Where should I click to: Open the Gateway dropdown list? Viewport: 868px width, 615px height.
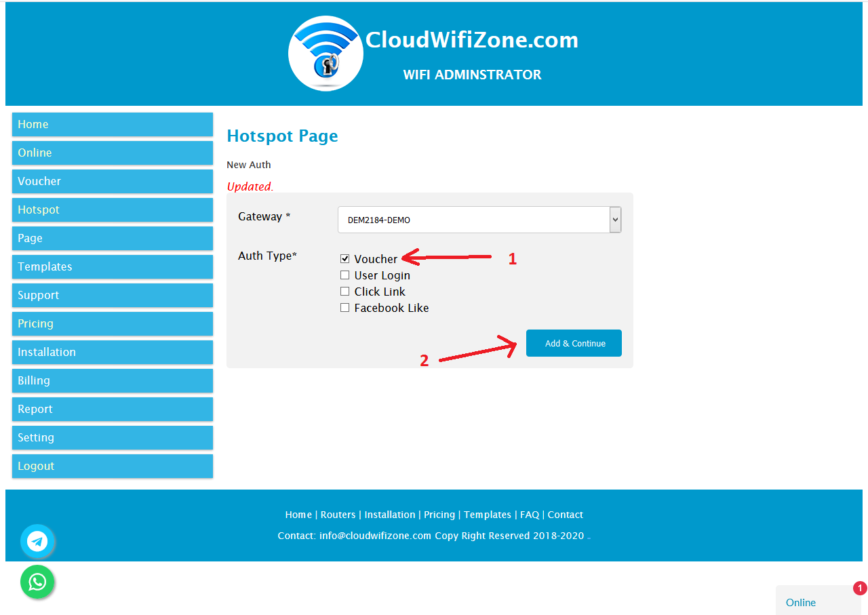tap(479, 220)
